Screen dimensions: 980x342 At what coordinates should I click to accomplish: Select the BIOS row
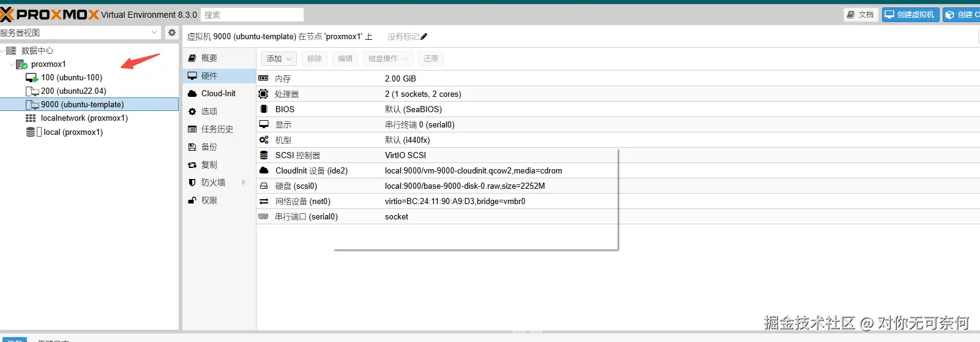618,109
